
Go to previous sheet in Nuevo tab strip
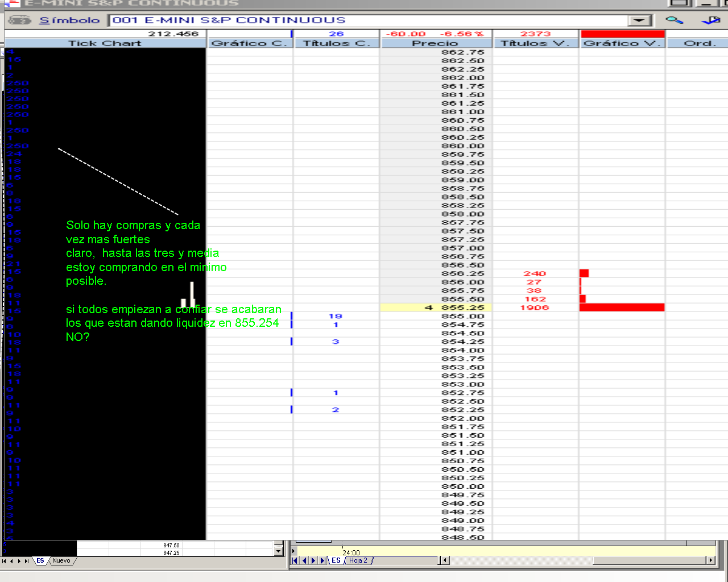tap(11, 561)
